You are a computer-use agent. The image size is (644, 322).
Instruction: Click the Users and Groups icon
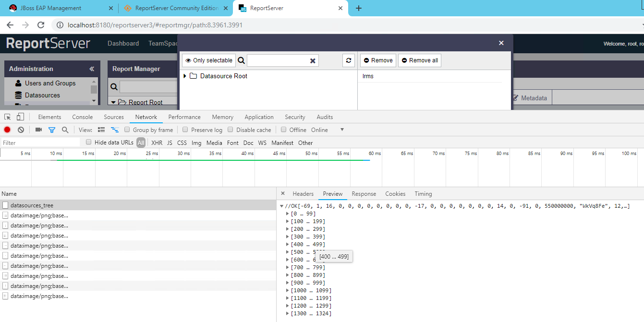click(19, 83)
